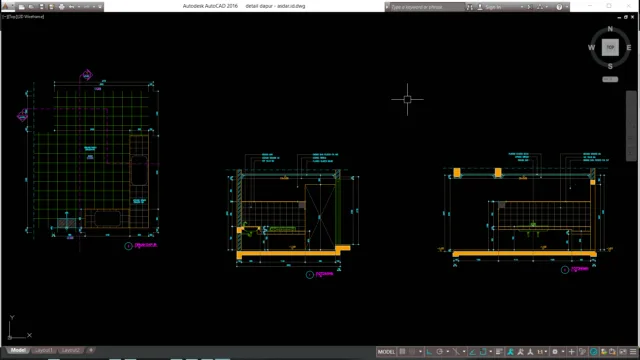Toggle Polar Tracking in status bar
Viewport: 640px width, 360px height.
pos(440,351)
